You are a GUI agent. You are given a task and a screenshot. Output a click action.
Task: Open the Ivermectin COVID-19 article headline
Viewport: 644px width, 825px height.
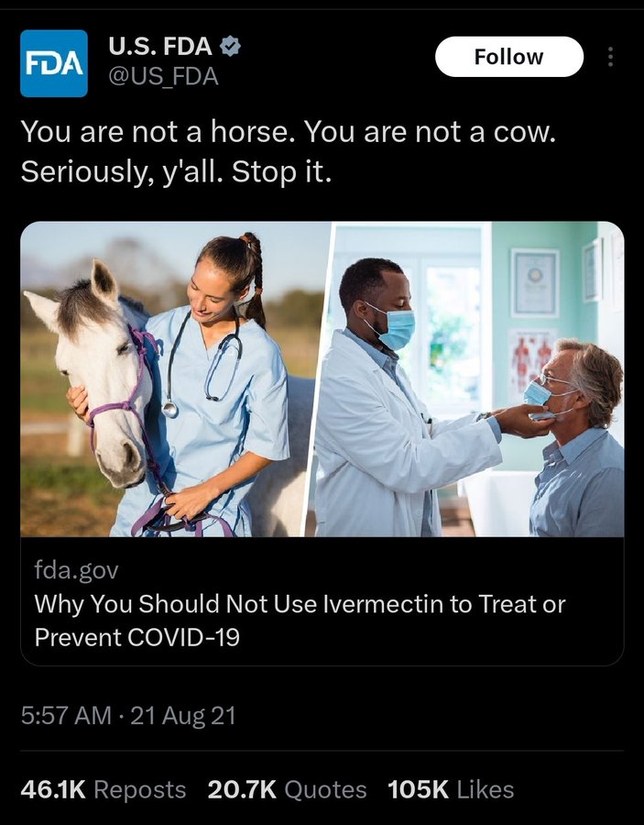point(300,621)
